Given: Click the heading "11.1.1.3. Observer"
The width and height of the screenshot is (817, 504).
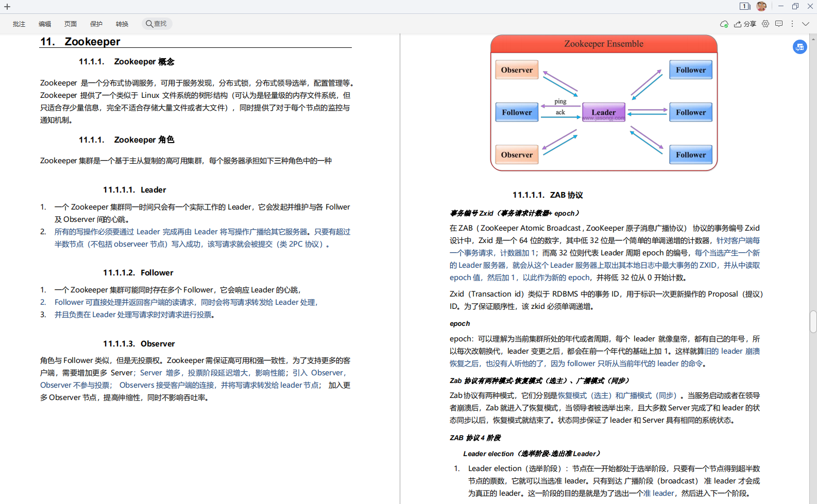Looking at the screenshot, I should point(139,344).
